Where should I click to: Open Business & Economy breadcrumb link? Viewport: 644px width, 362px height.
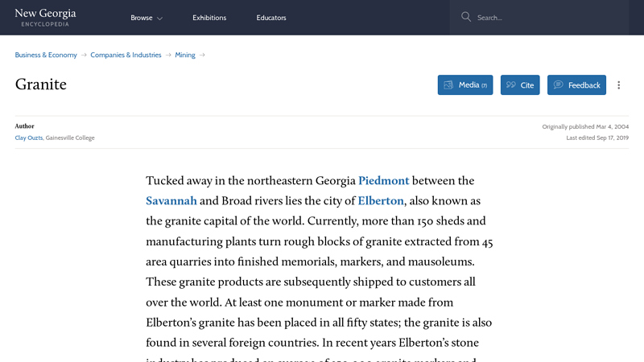46,55
